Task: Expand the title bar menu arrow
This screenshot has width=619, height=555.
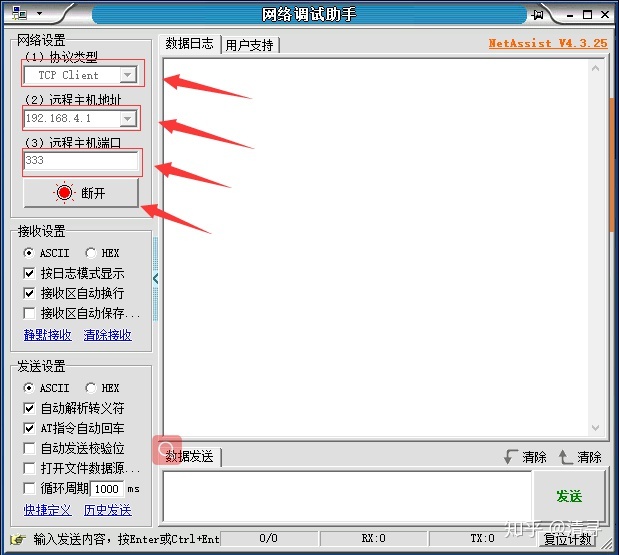Action: (39, 13)
